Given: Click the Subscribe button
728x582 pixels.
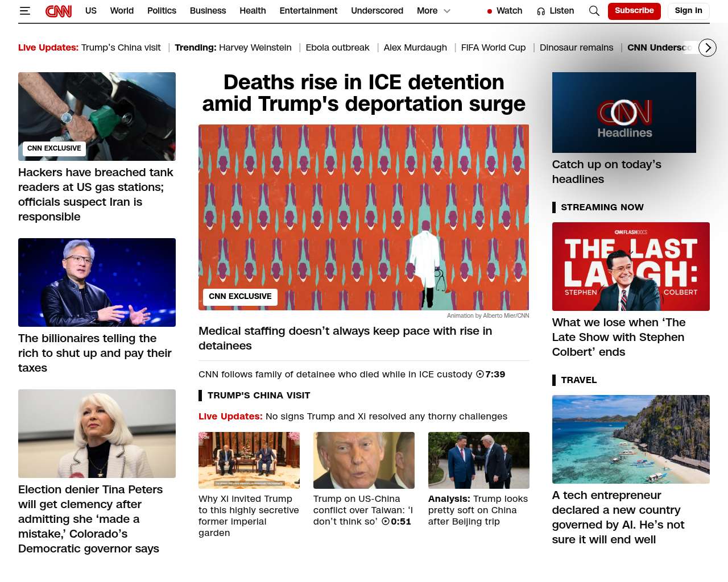Looking at the screenshot, I should (634, 11).
